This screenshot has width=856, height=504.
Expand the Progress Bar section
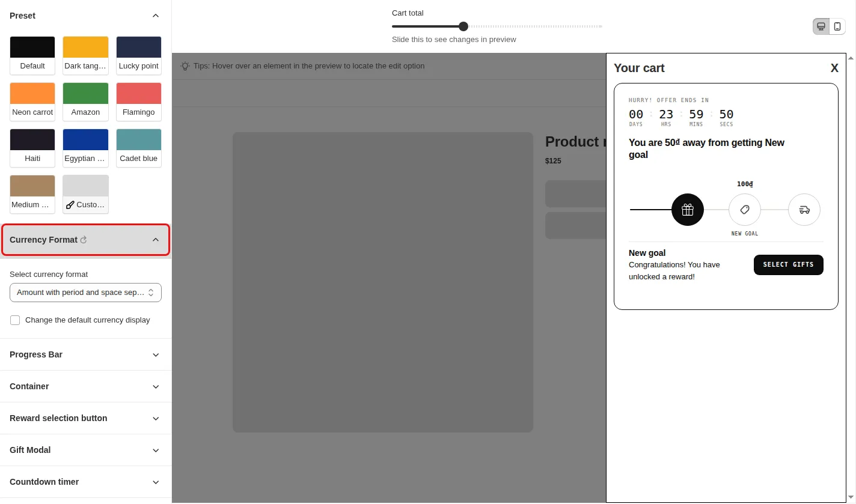(x=85, y=354)
